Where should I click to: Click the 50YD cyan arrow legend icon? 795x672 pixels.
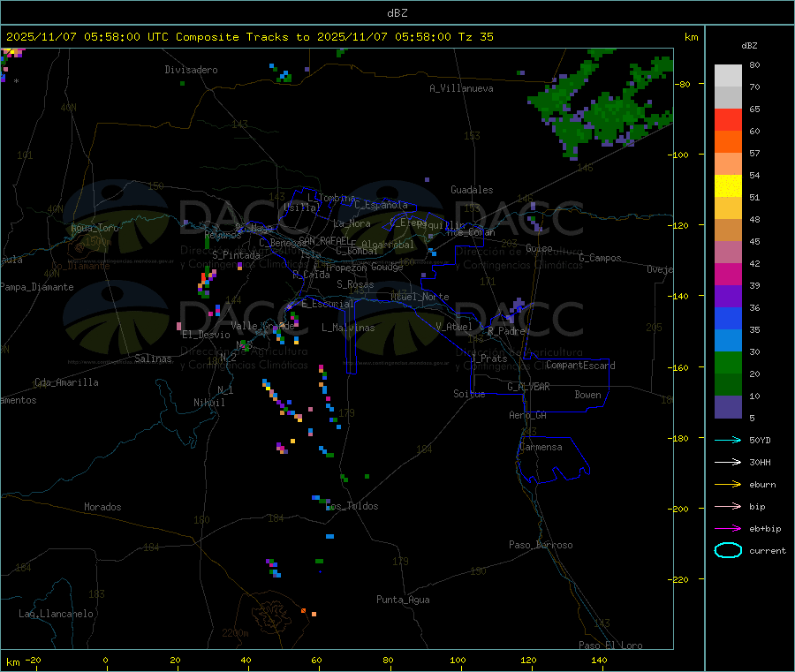click(x=728, y=440)
